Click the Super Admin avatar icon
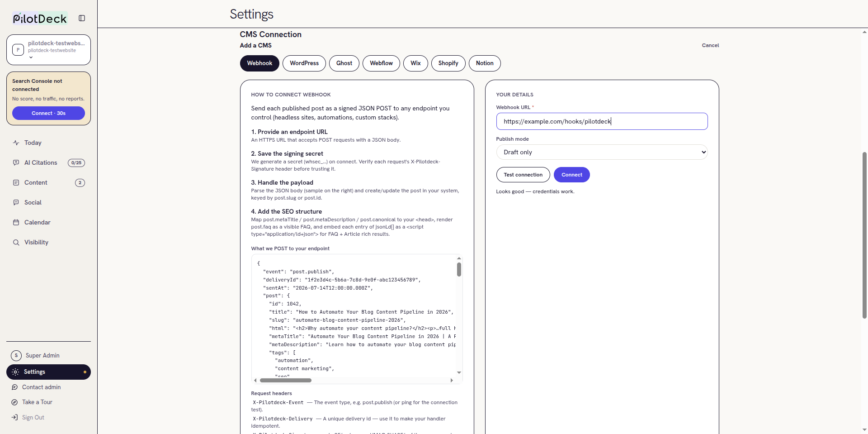This screenshot has height=434, width=868. pos(16,355)
